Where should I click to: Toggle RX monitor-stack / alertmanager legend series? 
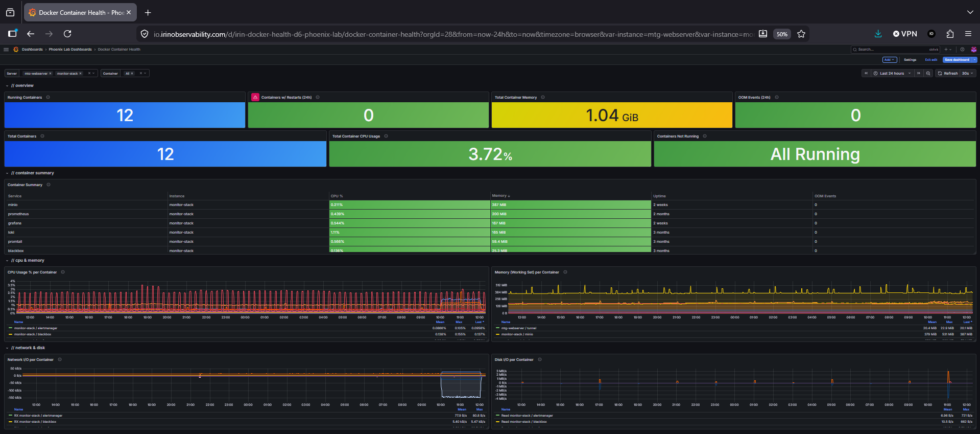[38, 416]
